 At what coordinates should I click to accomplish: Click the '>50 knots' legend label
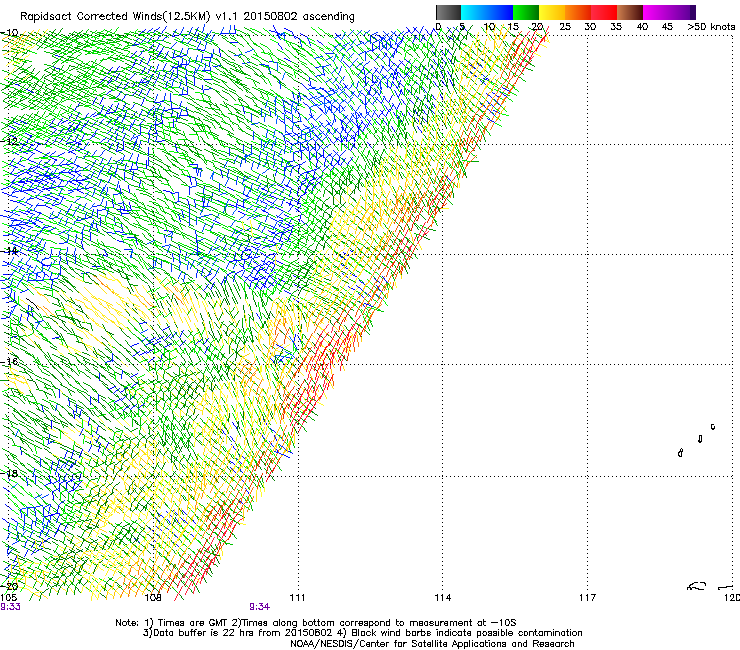coord(711,27)
